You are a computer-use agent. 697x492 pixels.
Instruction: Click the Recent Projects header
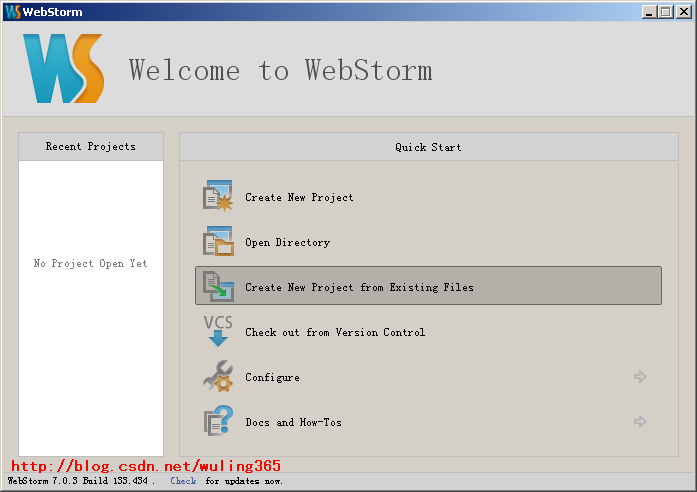[91, 147]
